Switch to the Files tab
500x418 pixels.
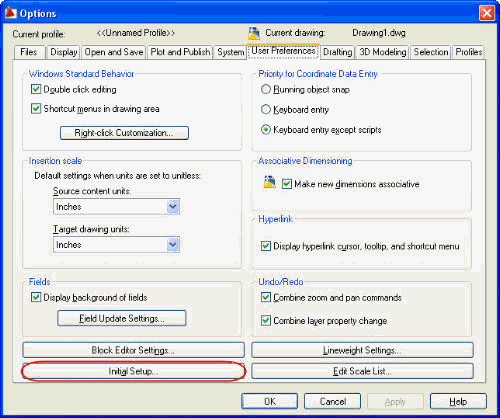click(x=29, y=52)
